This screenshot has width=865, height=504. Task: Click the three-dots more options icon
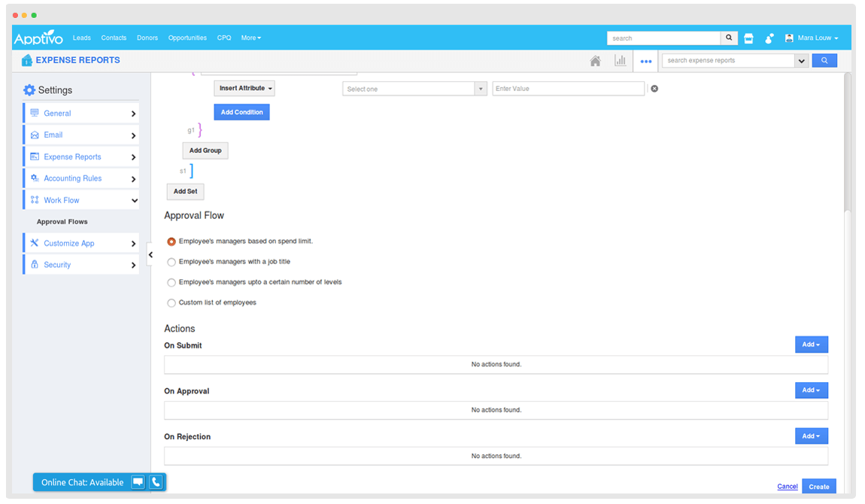[x=645, y=62]
